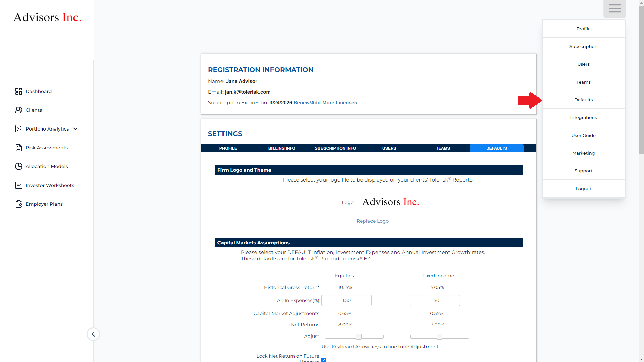
Task: Collapse the sidebar with the arrow button
Action: 93,334
